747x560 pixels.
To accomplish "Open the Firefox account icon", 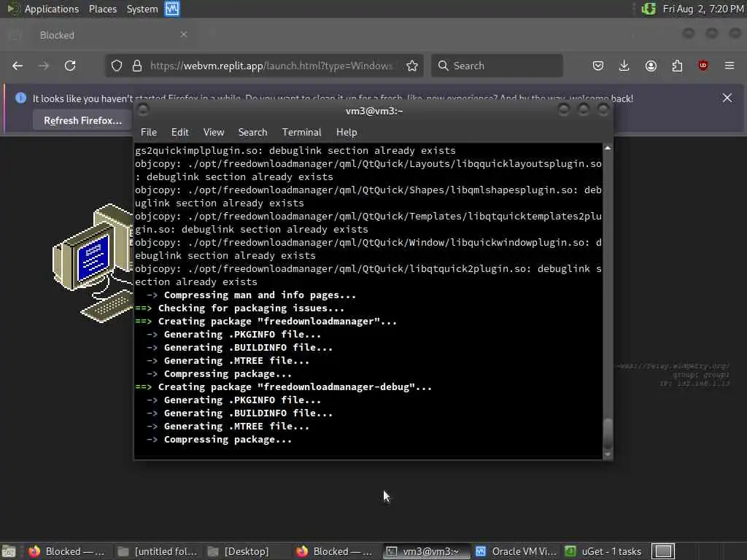I will [651, 66].
